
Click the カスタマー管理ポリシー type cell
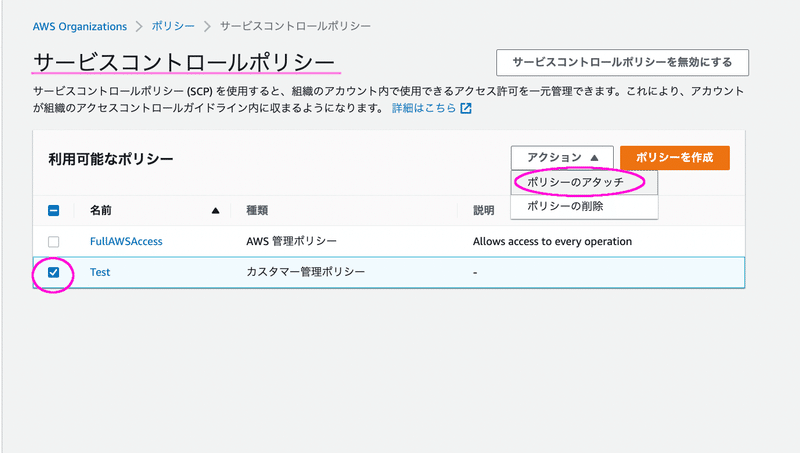click(x=306, y=272)
